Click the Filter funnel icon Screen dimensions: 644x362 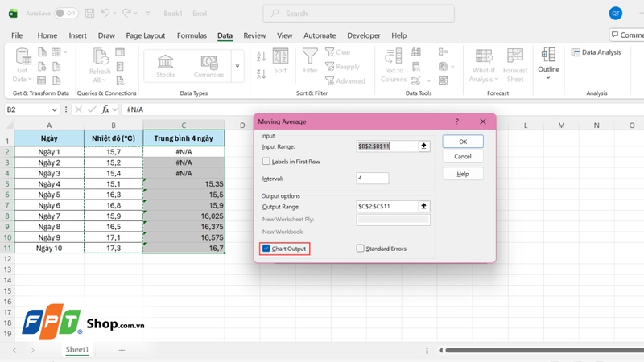pyautogui.click(x=310, y=59)
